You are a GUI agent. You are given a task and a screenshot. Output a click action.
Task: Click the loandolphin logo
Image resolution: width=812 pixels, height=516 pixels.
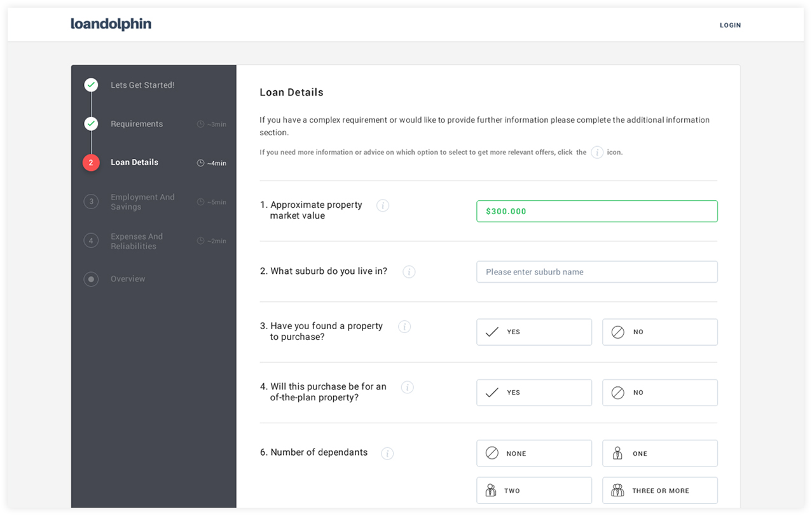point(111,25)
